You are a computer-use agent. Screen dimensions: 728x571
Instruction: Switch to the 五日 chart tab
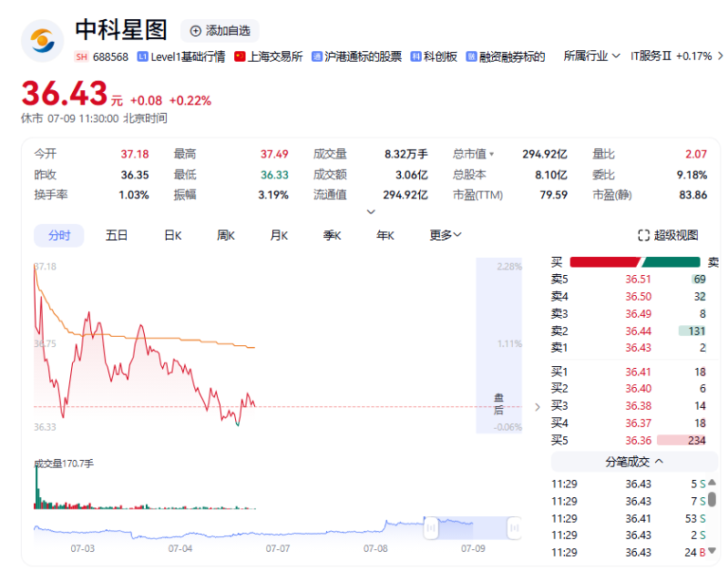coord(116,235)
